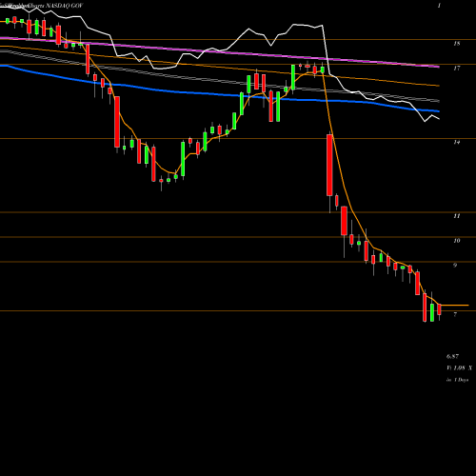
Task: Click the 9 price axis label
Action: 455,266
